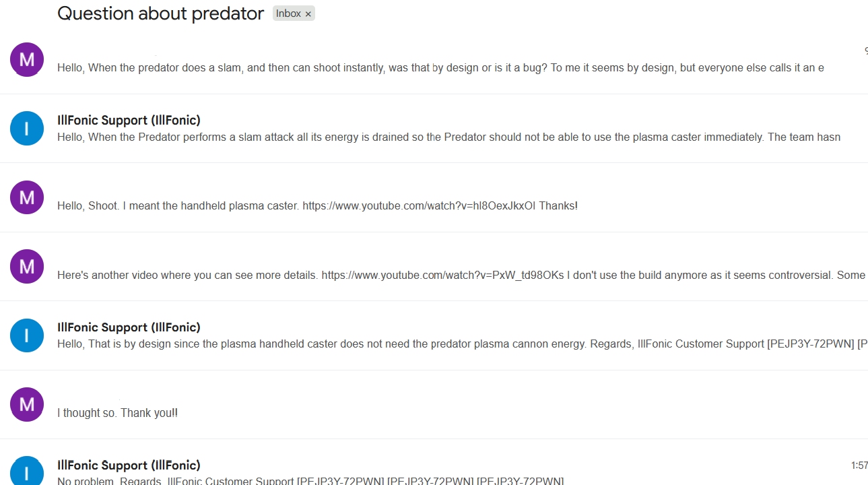Viewport: 868px width, 485px height.
Task: Remove the Inbox label with its x
Action: 308,14
